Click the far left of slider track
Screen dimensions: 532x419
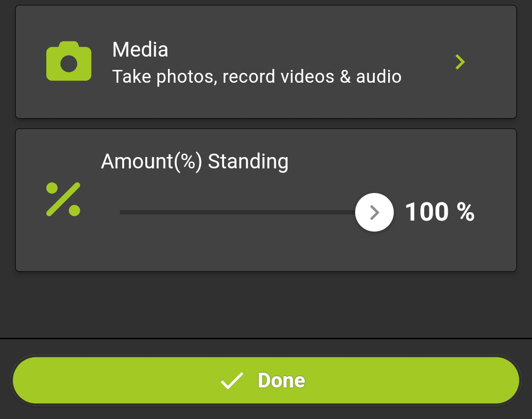click(122, 212)
